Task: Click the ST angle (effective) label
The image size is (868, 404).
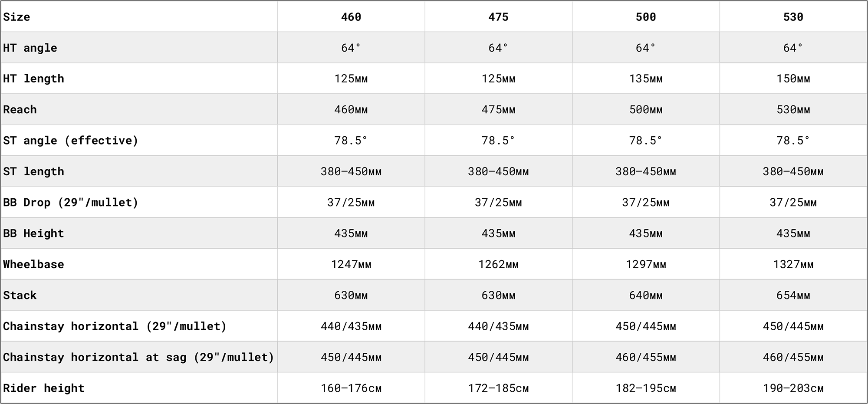Action: pyautogui.click(x=70, y=141)
